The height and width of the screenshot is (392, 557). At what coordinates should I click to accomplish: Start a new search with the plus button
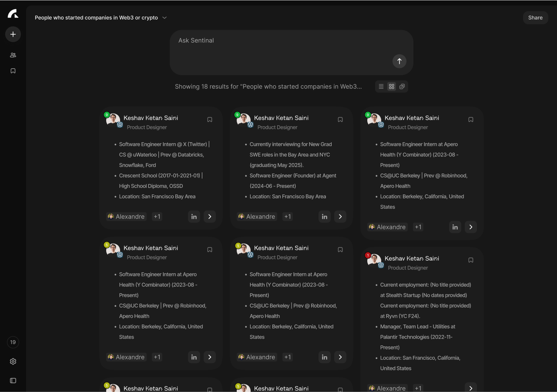[13, 34]
